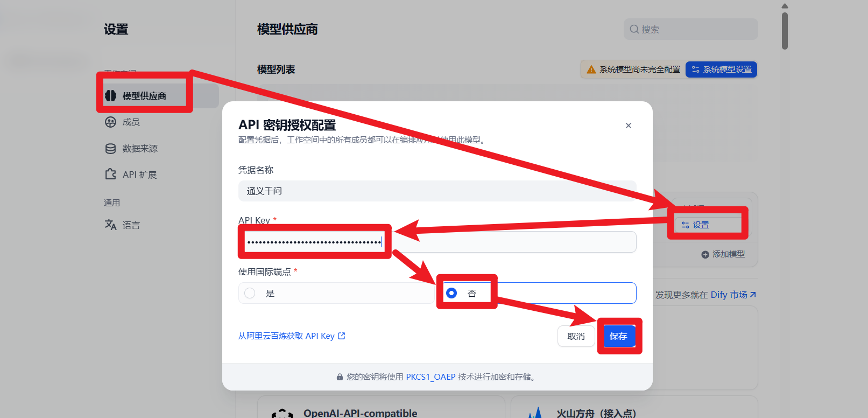Focus the 搜索 search box
The height and width of the screenshot is (418, 868).
[x=690, y=29]
